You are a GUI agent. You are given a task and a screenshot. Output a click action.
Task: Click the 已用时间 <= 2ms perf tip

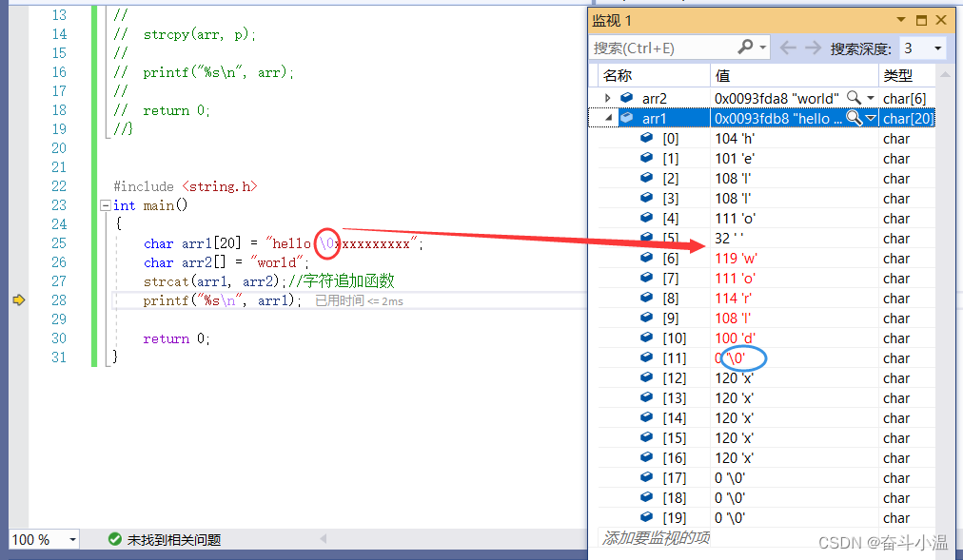pos(359,301)
